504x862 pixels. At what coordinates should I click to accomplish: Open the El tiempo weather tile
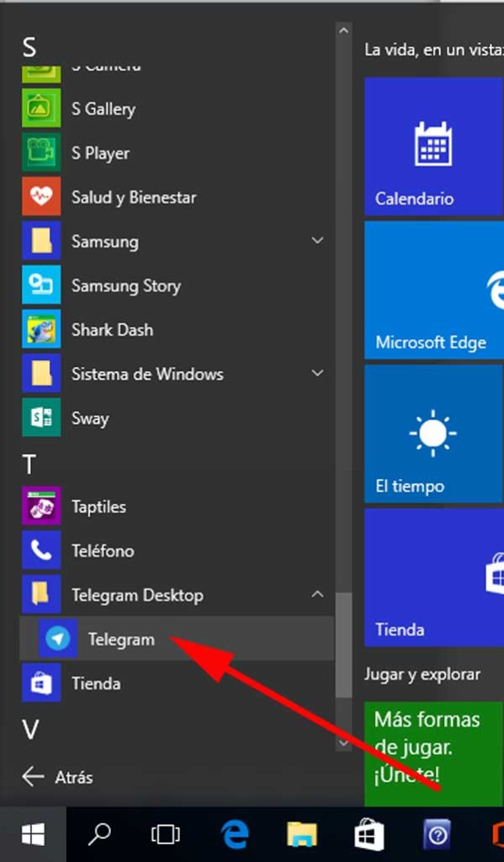(434, 434)
